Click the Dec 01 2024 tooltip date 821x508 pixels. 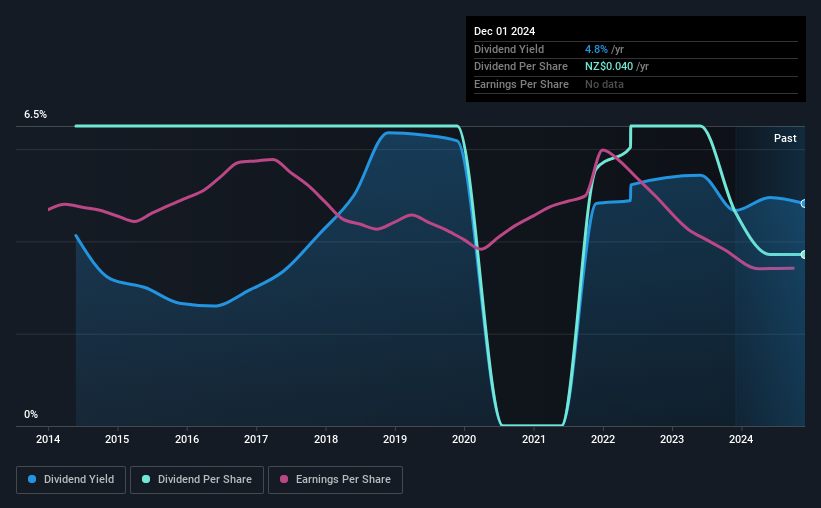[504, 31]
